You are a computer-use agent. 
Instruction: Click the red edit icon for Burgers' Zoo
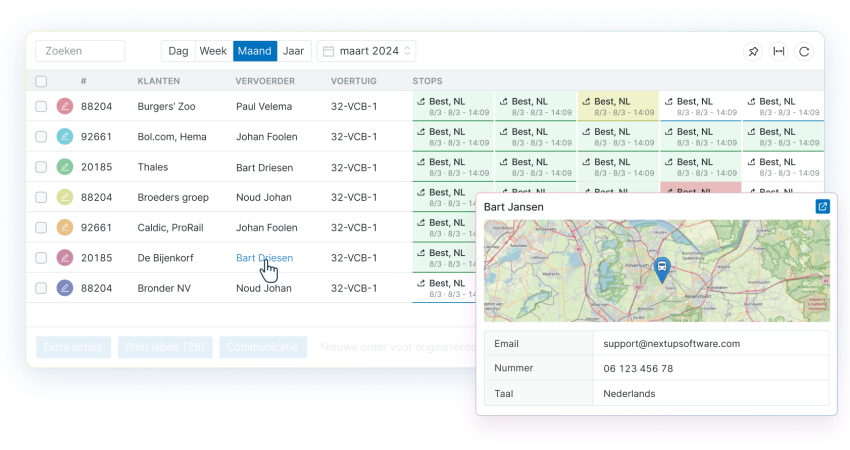[x=65, y=106]
